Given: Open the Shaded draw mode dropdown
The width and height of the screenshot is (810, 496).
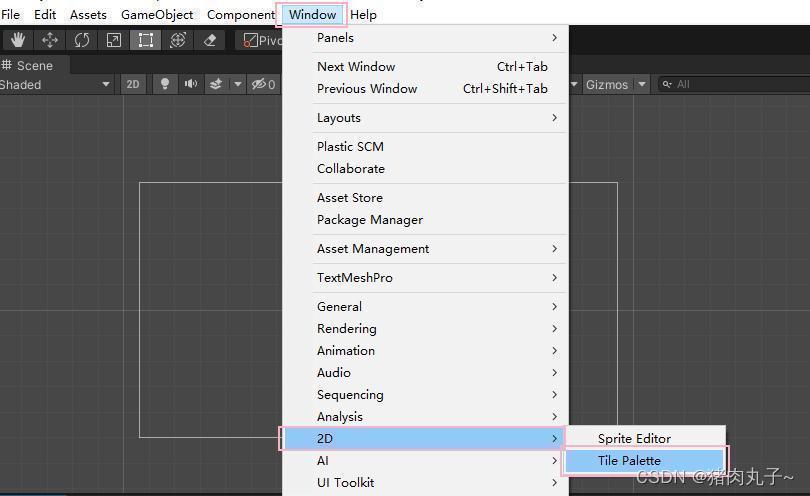Looking at the screenshot, I should tap(56, 85).
